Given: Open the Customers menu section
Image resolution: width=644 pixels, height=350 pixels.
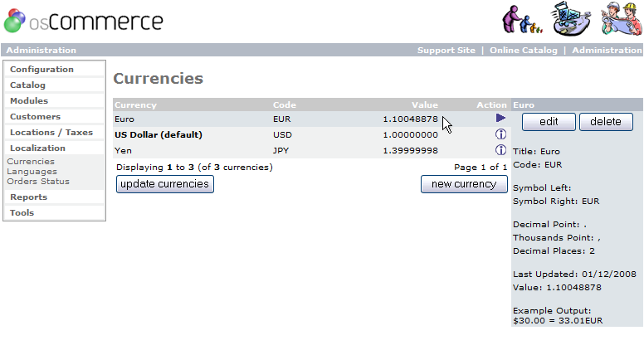Looking at the screenshot, I should [x=36, y=117].
